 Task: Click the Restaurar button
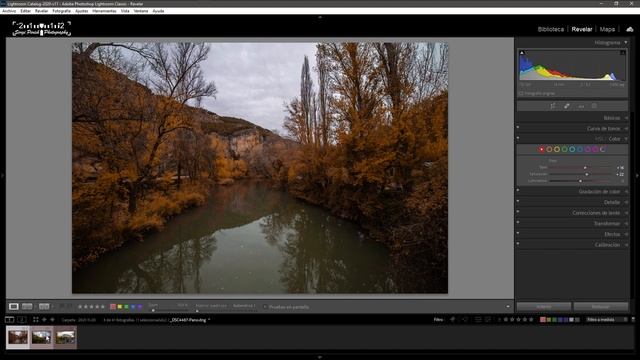(x=600, y=307)
